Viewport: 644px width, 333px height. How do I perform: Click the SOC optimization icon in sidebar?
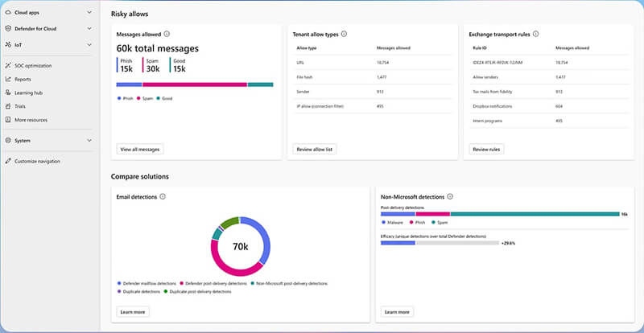(8, 65)
